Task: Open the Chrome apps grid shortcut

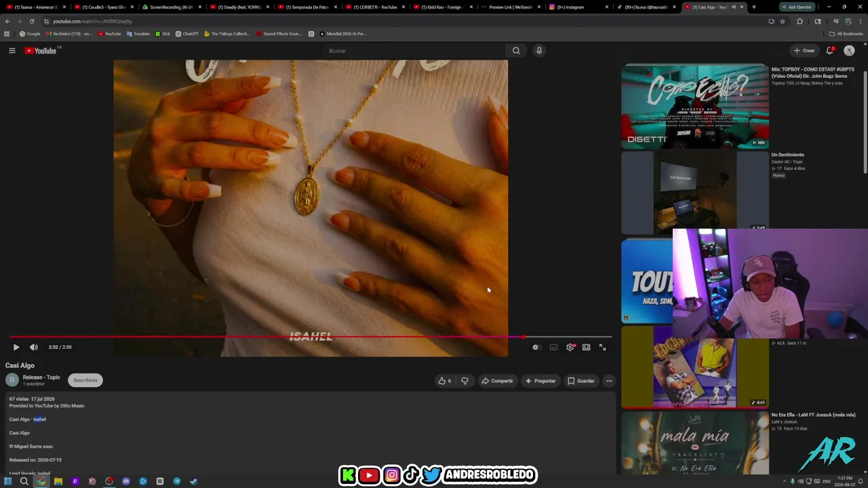Action: (7, 33)
